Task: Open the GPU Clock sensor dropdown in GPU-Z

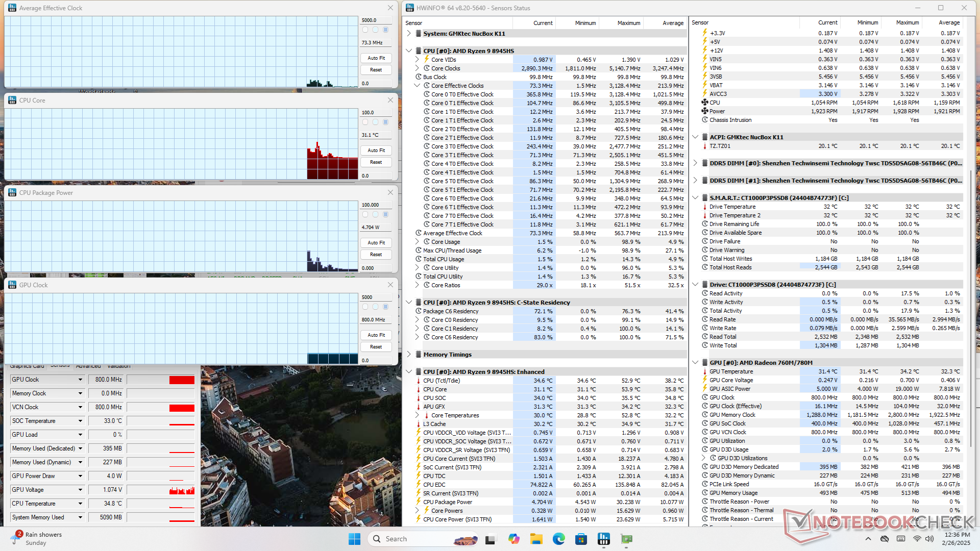Action: 80,380
